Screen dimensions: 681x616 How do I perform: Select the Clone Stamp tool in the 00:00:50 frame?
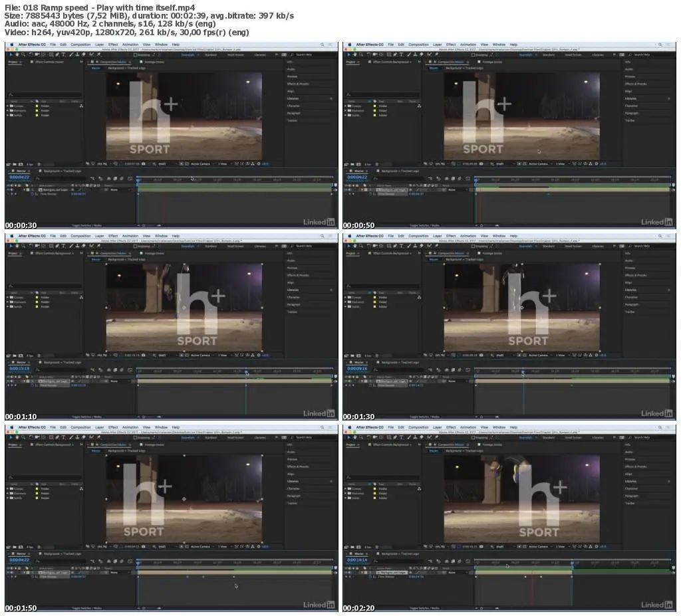click(x=415, y=54)
